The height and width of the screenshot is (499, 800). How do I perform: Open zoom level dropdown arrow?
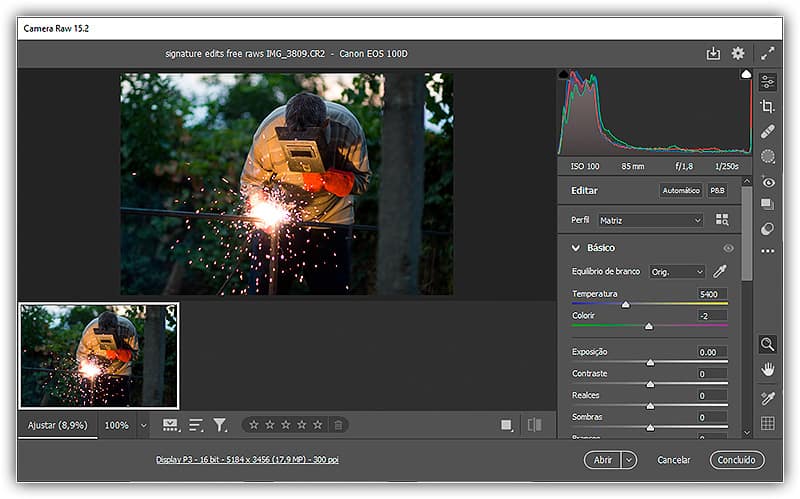point(143,426)
